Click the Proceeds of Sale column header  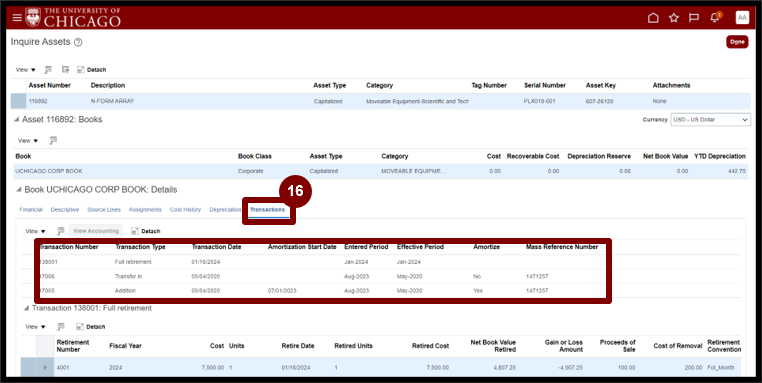coord(618,346)
